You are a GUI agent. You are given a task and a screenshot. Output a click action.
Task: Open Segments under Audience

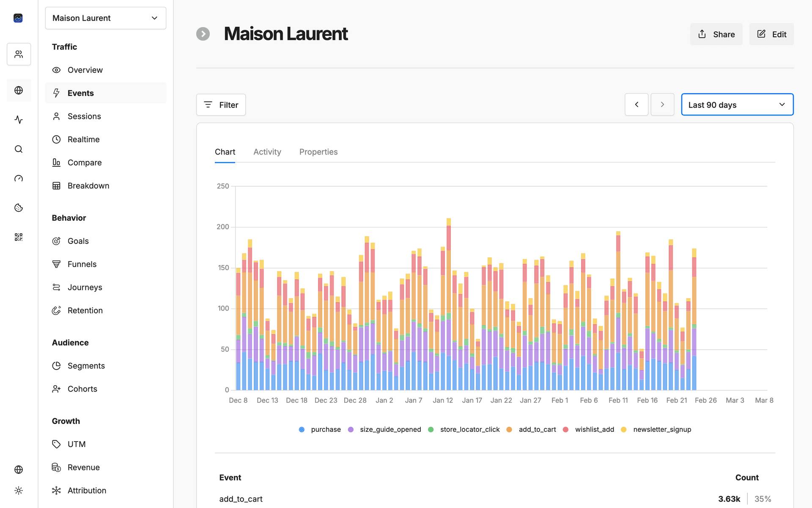click(106, 366)
